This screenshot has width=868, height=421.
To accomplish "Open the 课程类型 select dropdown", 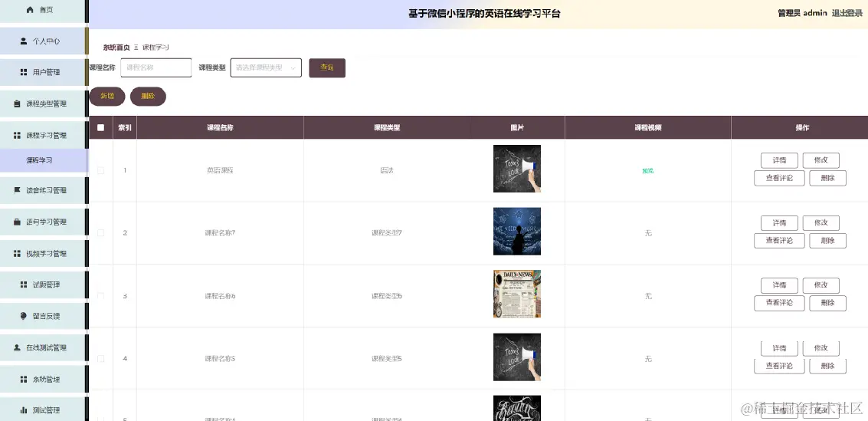I will point(266,67).
